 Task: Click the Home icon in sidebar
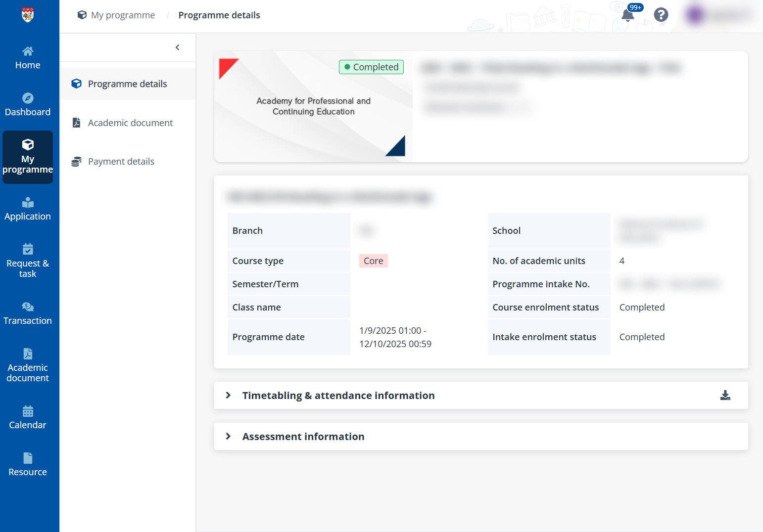coord(28,51)
